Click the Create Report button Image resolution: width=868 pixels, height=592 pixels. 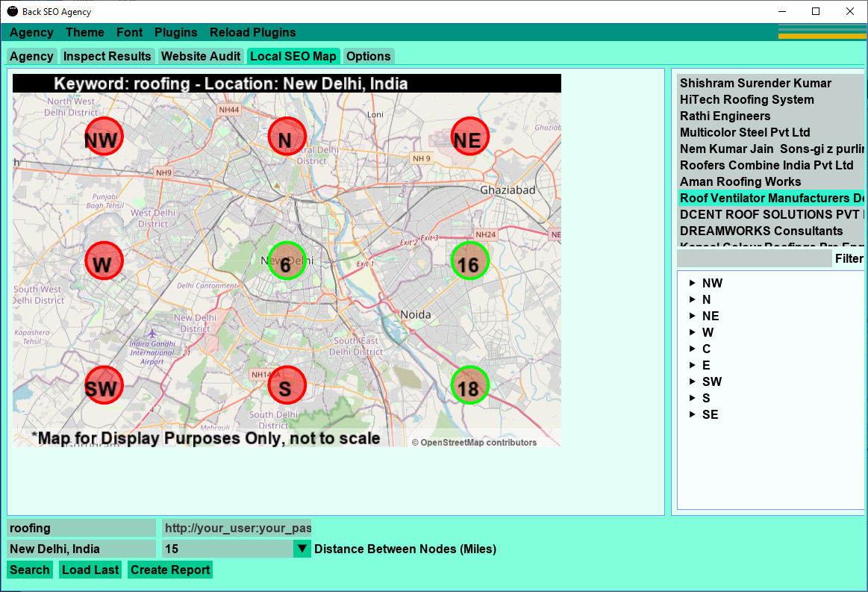pos(170,570)
